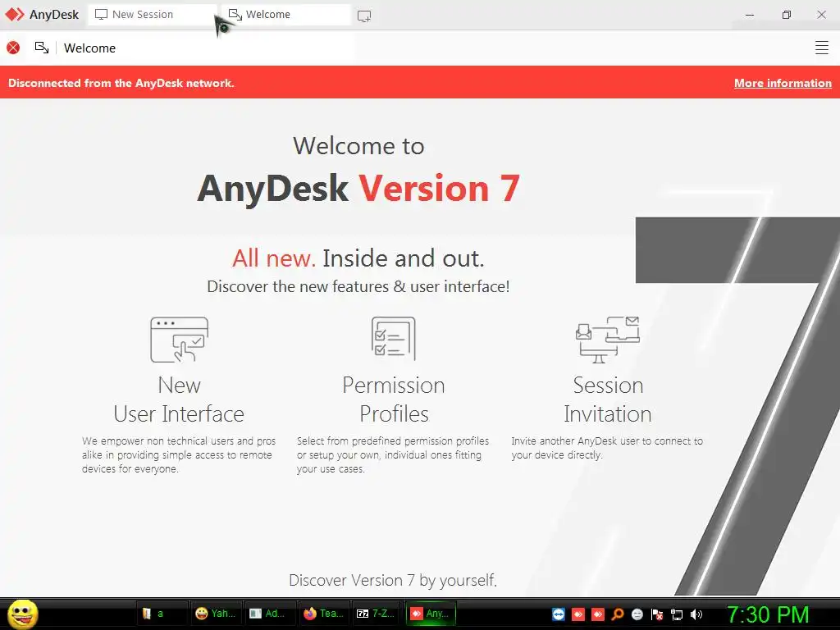
Task: Switch to the New Session tab
Action: [153, 15]
